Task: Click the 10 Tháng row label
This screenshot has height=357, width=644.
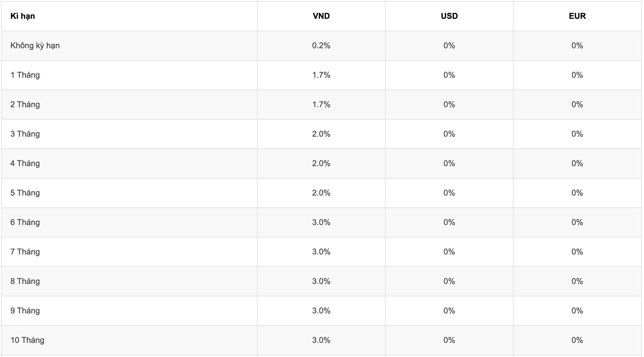Action: point(27,340)
